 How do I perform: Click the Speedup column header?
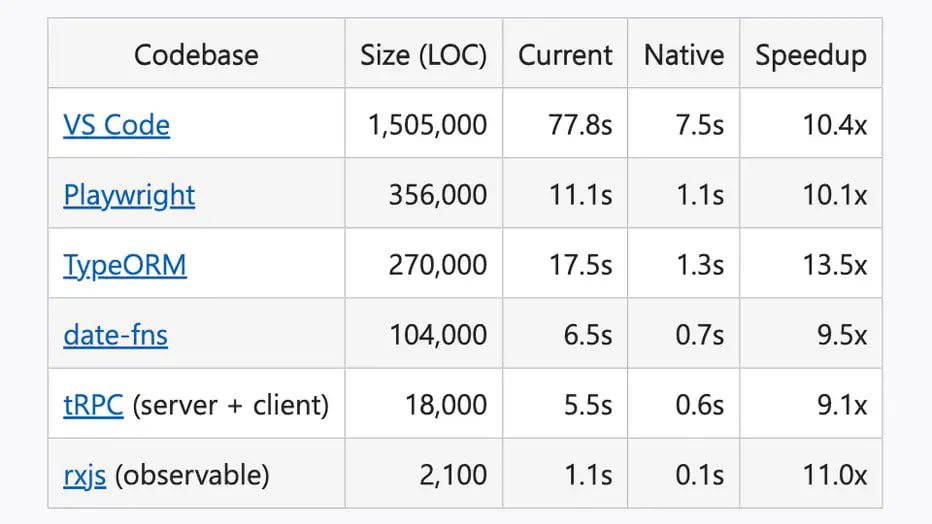point(811,54)
